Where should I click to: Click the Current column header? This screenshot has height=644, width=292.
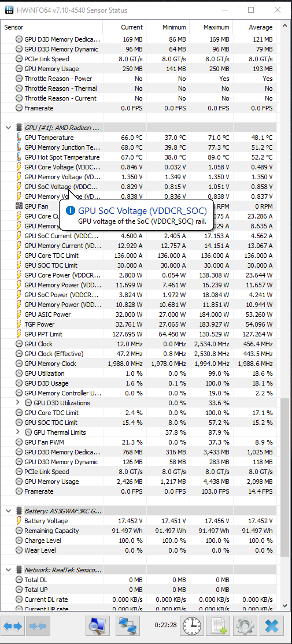click(124, 27)
